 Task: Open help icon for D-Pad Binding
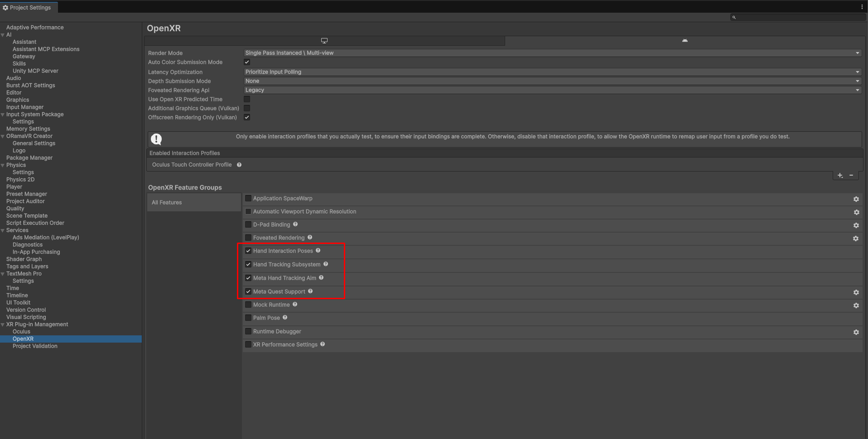click(x=295, y=224)
